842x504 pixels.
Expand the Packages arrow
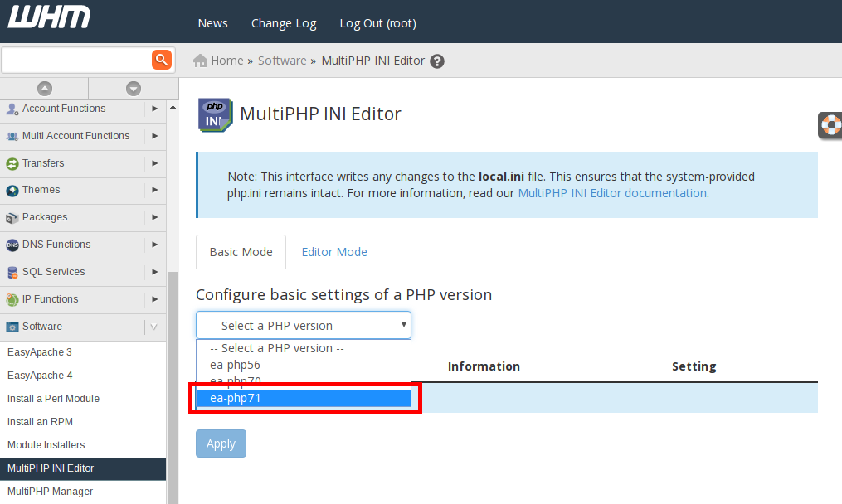154,217
